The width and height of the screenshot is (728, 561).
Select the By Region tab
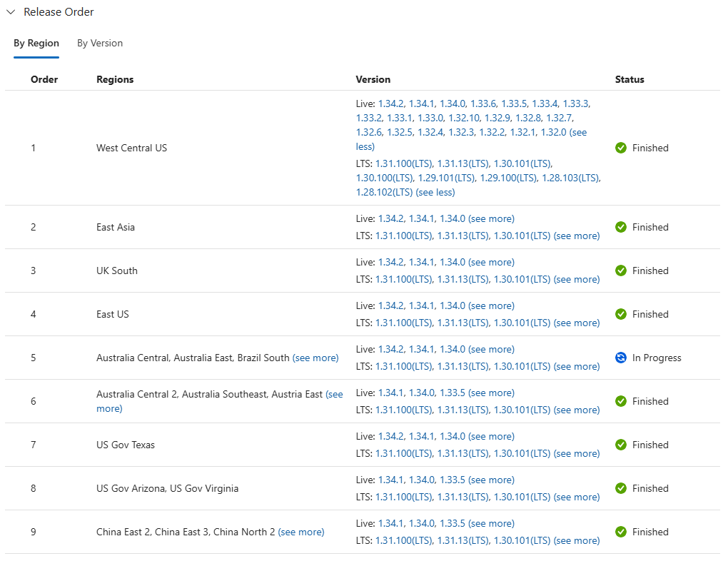click(36, 43)
